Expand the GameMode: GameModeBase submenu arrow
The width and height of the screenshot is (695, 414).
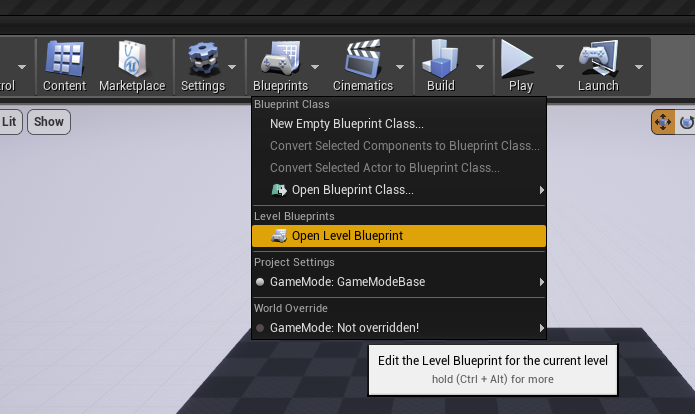pyautogui.click(x=541, y=282)
